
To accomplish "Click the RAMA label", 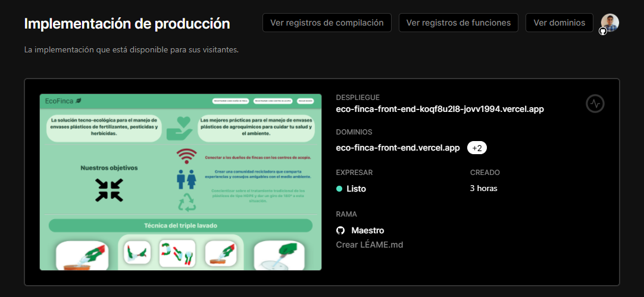I will click(x=346, y=214).
